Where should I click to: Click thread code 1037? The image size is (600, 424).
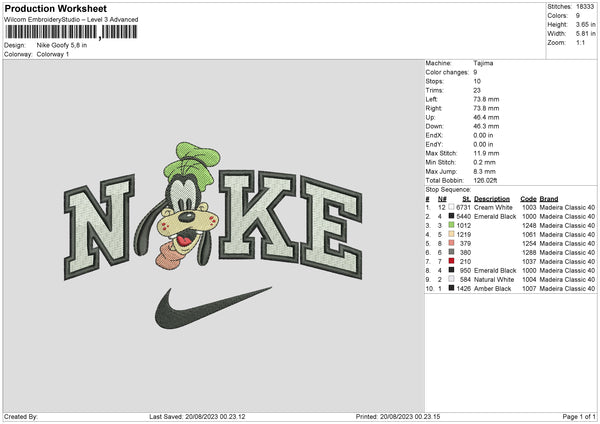(x=529, y=261)
